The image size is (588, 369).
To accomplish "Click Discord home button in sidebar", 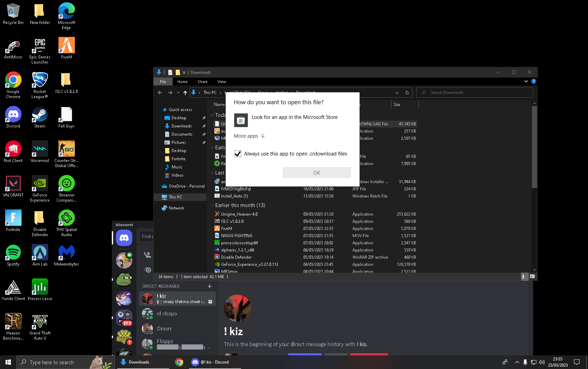I will pyautogui.click(x=124, y=238).
